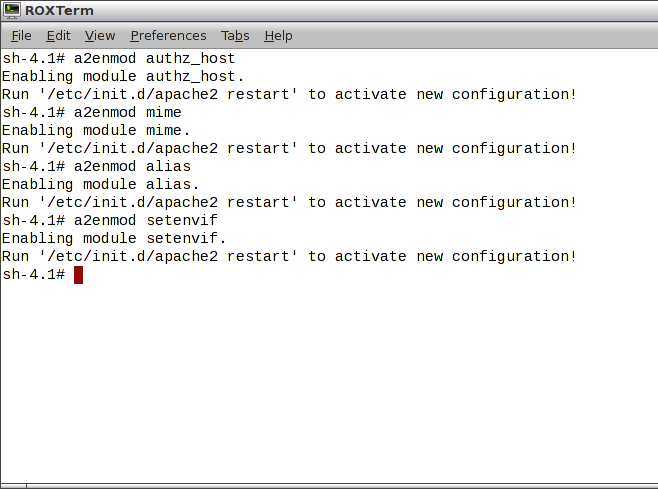Click the 'a2enmod authz_host' command line

118,58
